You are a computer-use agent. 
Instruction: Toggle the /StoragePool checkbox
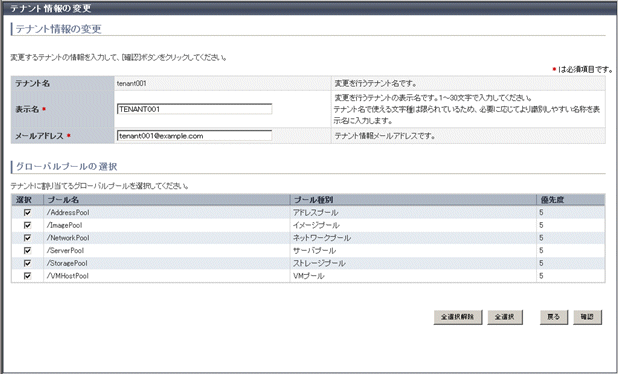(27, 263)
